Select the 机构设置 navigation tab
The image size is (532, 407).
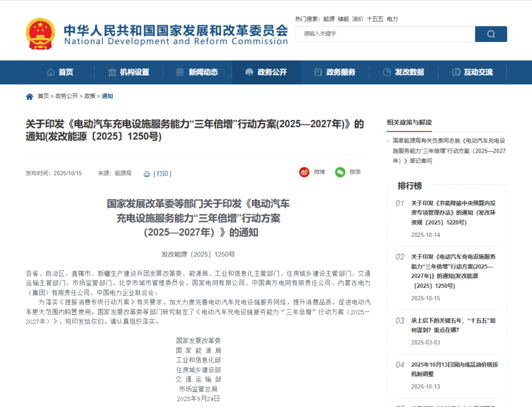[x=128, y=72]
